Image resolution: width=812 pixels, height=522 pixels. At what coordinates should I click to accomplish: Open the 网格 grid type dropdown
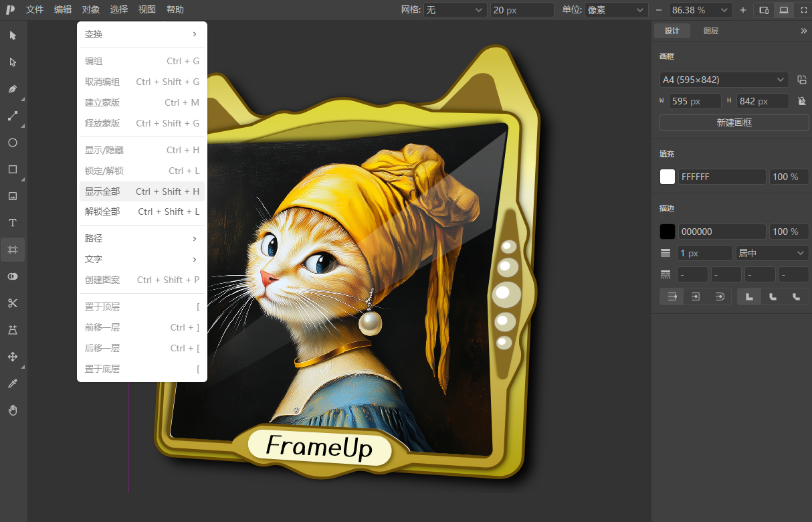coord(455,10)
